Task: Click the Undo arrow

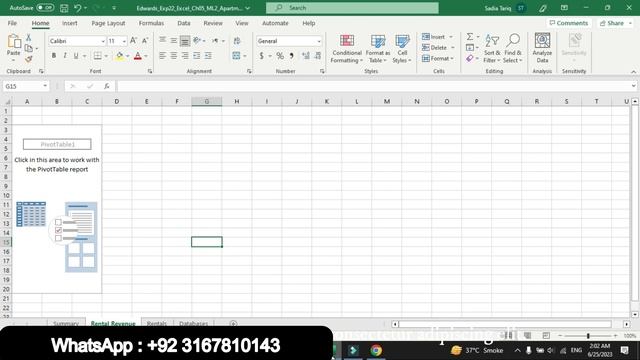Action: 78,8
